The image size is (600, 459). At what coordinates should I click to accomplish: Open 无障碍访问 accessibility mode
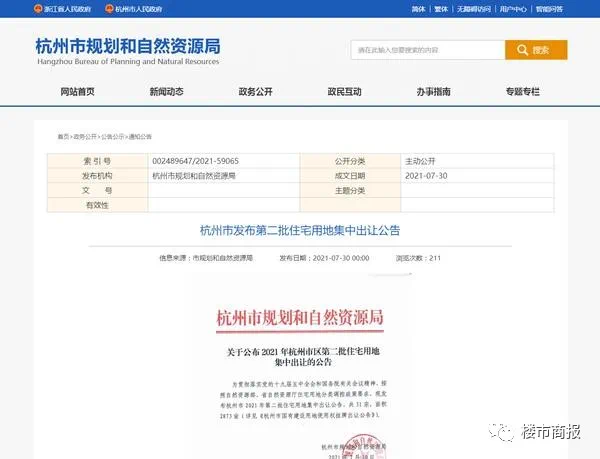[x=474, y=9]
